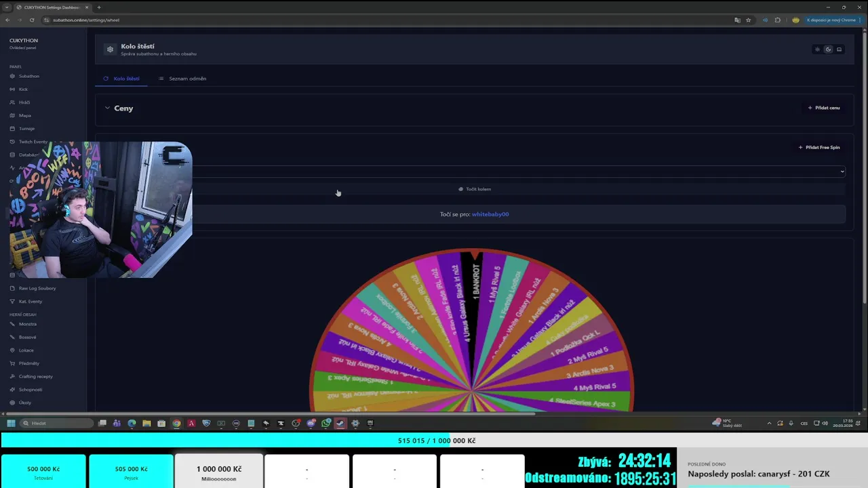868x488 pixels.
Task: Click Naposledy poslal canarysf donation text
Action: [x=759, y=474]
